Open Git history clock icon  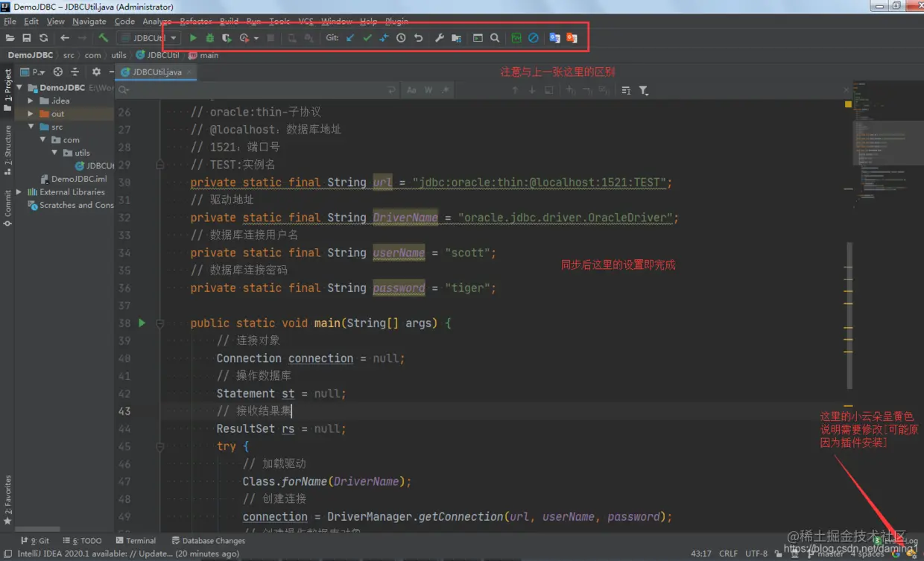tap(401, 38)
